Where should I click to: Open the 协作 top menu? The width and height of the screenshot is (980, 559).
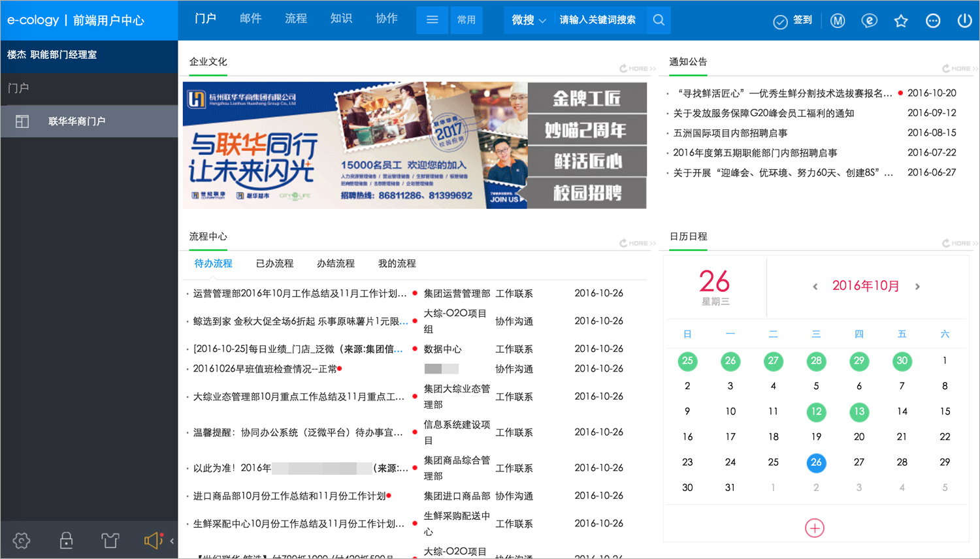(x=387, y=19)
